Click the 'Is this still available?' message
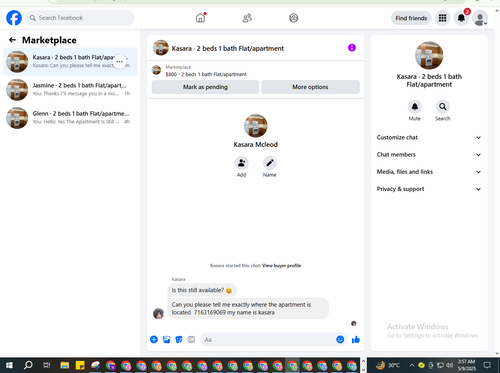 pyautogui.click(x=202, y=290)
